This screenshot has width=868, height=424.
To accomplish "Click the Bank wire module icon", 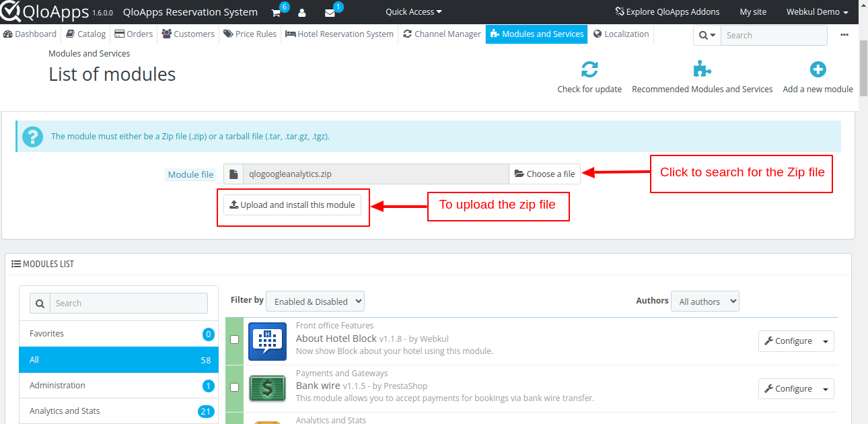I will tap(267, 388).
